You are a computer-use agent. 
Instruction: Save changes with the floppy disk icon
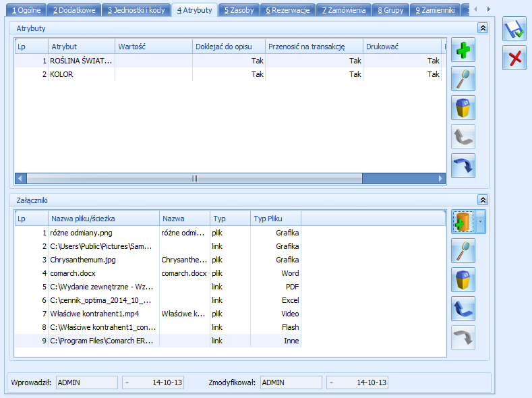tap(514, 29)
